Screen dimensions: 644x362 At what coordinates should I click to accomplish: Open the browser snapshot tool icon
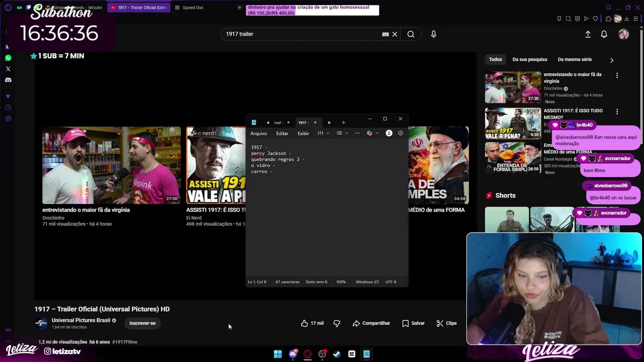coord(568,19)
